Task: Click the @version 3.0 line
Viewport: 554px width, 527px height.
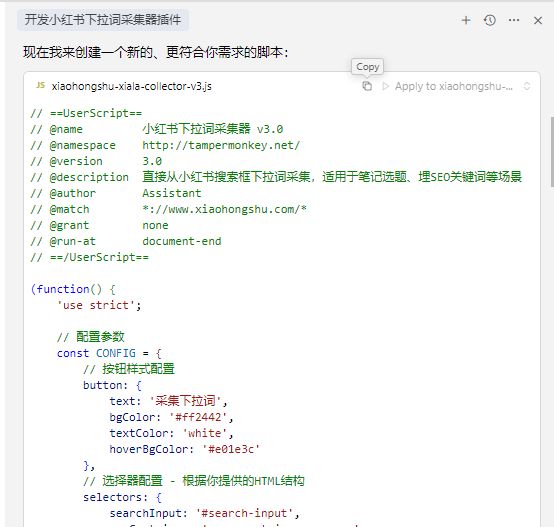Action: pyautogui.click(x=96, y=161)
